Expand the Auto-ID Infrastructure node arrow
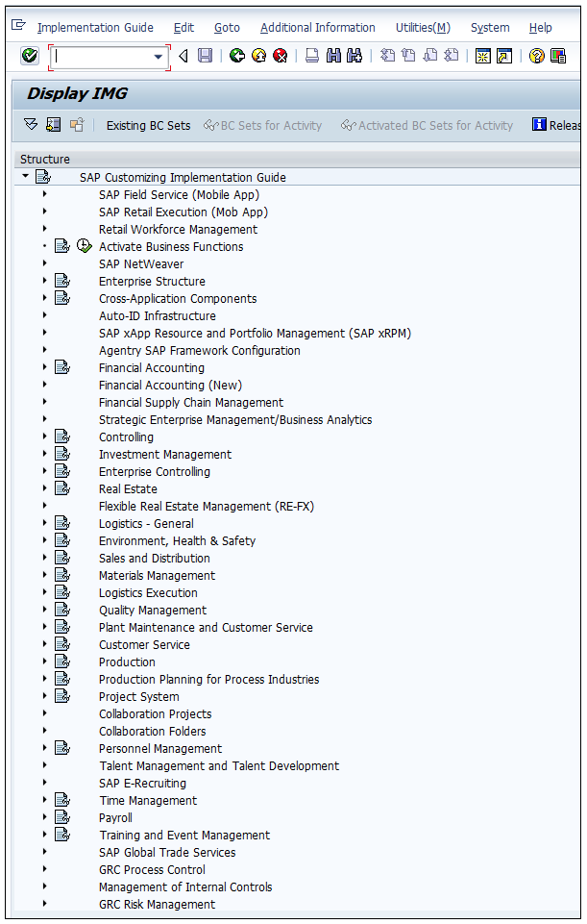Image resolution: width=587 pixels, height=924 pixels. click(45, 315)
